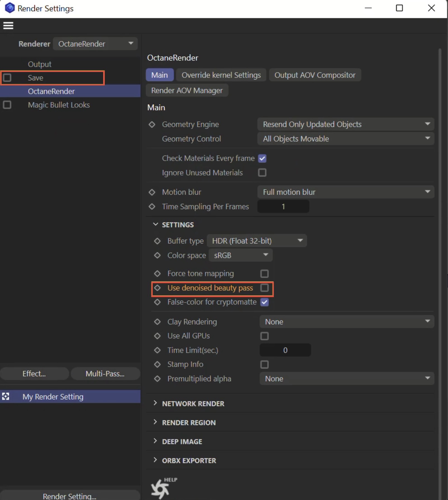Switch to the Main tab
The height and width of the screenshot is (500, 448).
pos(160,75)
